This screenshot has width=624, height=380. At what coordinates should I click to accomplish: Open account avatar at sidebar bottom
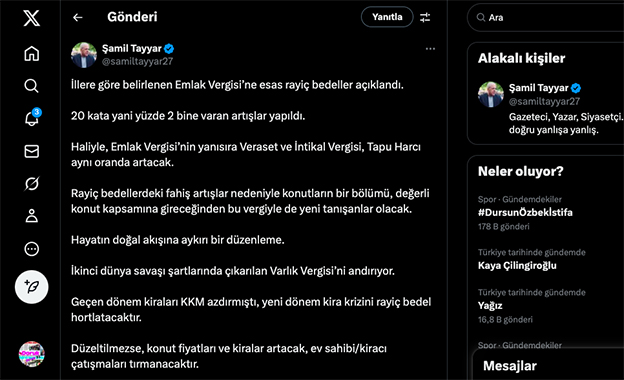pos(31,354)
